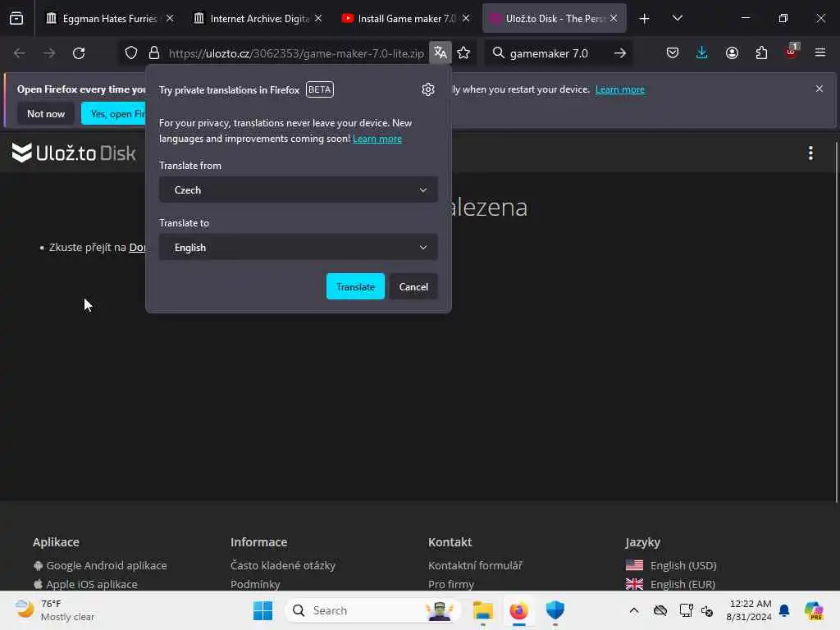Open the clock showing 12:22 AM

[x=748, y=610]
